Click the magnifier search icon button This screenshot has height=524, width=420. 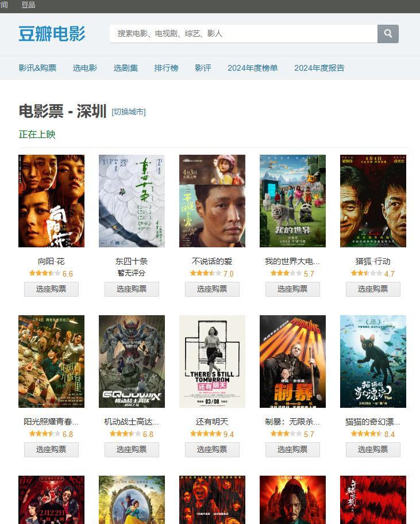[x=388, y=34]
